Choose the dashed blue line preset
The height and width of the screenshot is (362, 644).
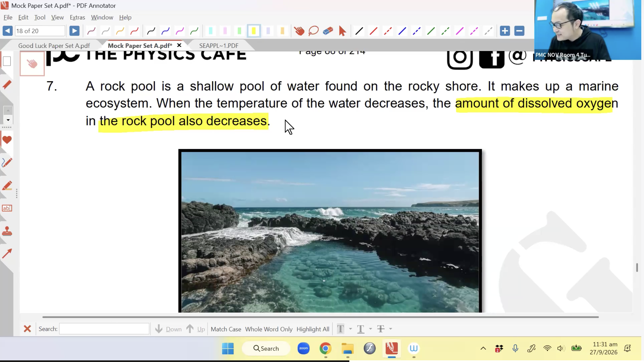click(x=417, y=31)
